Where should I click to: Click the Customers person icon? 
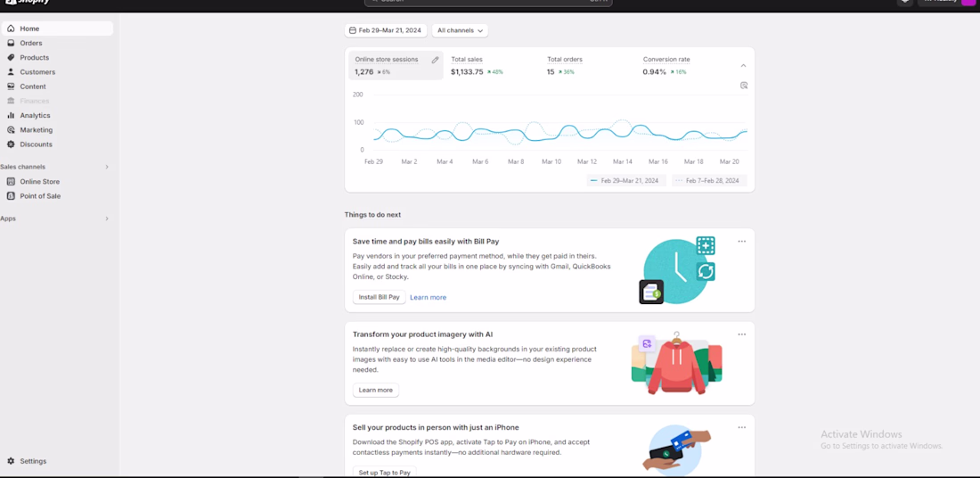pyautogui.click(x=11, y=72)
